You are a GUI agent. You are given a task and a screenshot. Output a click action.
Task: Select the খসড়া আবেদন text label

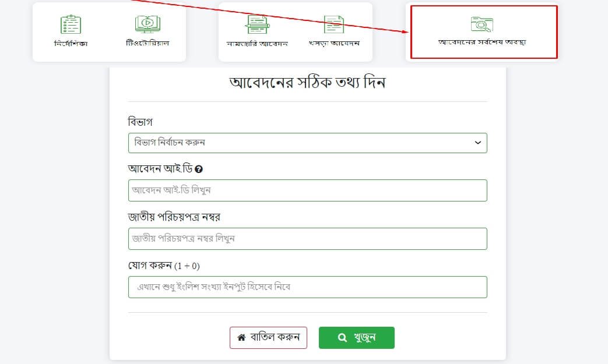(334, 43)
